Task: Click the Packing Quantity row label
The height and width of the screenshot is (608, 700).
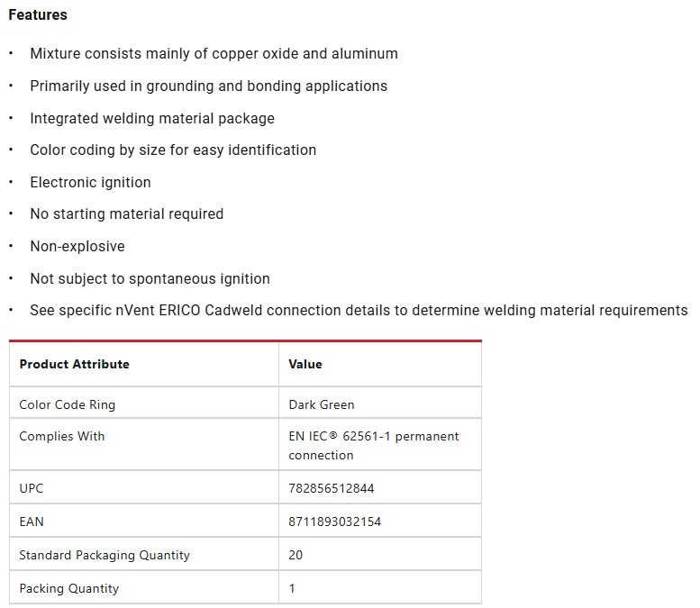Action: [69, 588]
